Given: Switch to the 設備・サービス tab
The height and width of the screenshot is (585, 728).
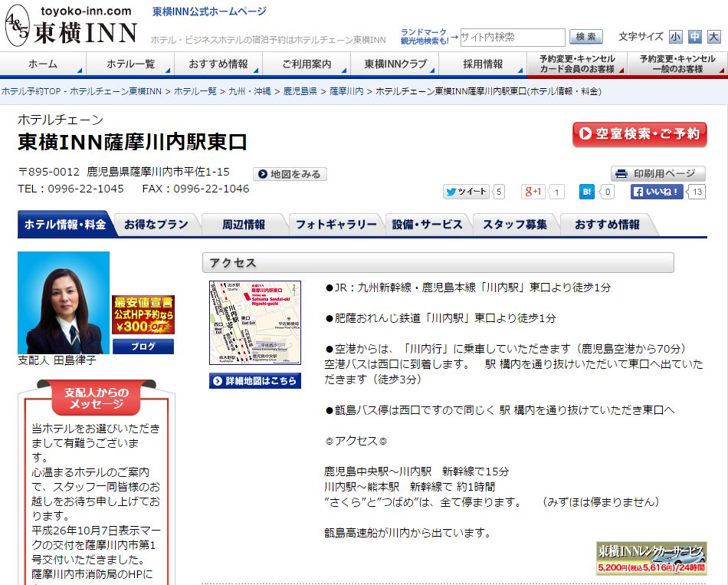Looking at the screenshot, I should pyautogui.click(x=427, y=225).
